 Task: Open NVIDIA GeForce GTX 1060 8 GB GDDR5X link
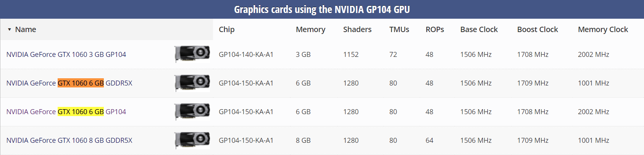click(x=69, y=140)
